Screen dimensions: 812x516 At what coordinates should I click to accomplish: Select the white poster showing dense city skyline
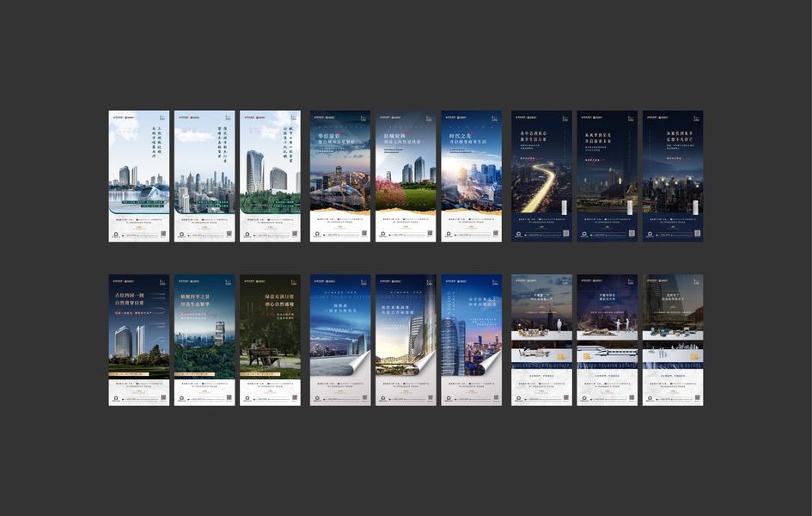click(x=205, y=176)
